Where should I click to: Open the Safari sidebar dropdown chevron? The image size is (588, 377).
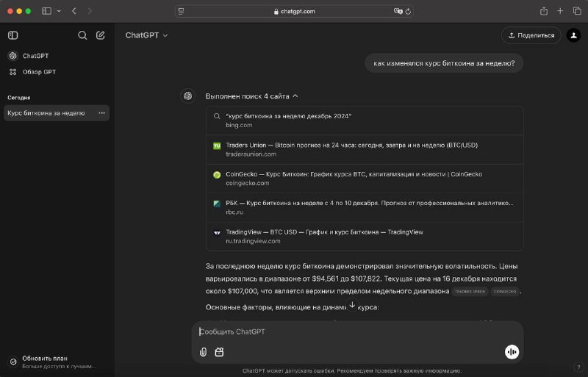click(x=59, y=11)
